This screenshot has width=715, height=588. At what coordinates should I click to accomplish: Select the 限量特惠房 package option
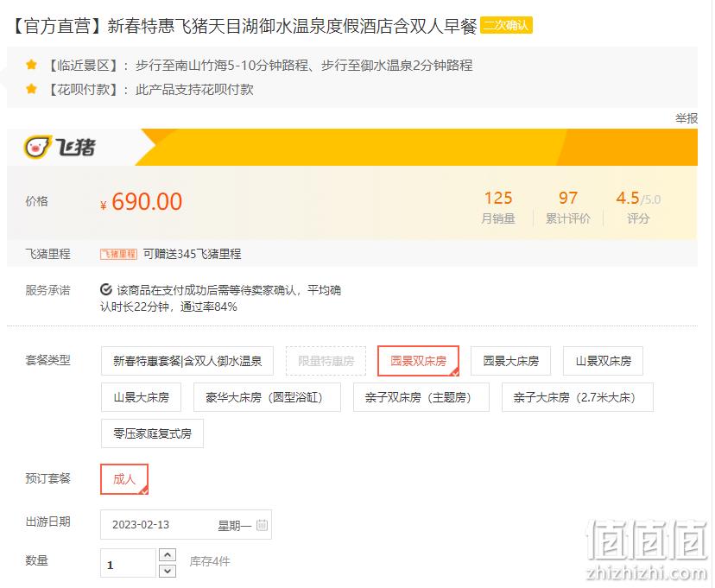[x=326, y=361]
